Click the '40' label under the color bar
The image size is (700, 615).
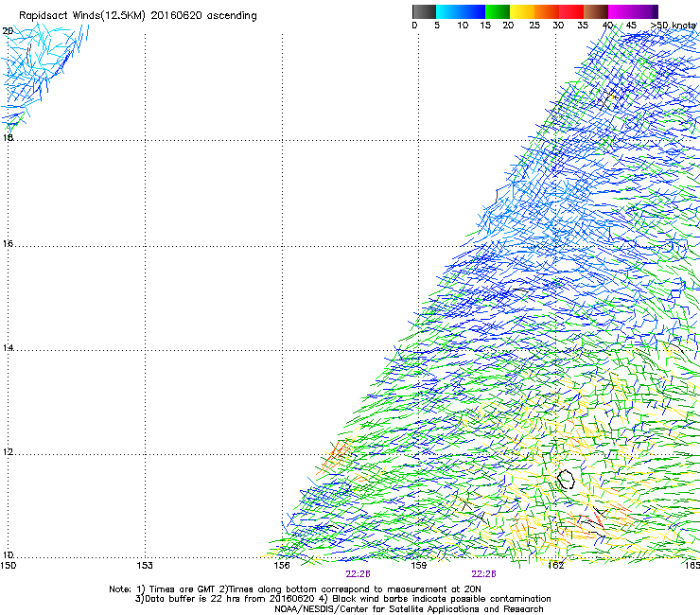pyautogui.click(x=607, y=25)
